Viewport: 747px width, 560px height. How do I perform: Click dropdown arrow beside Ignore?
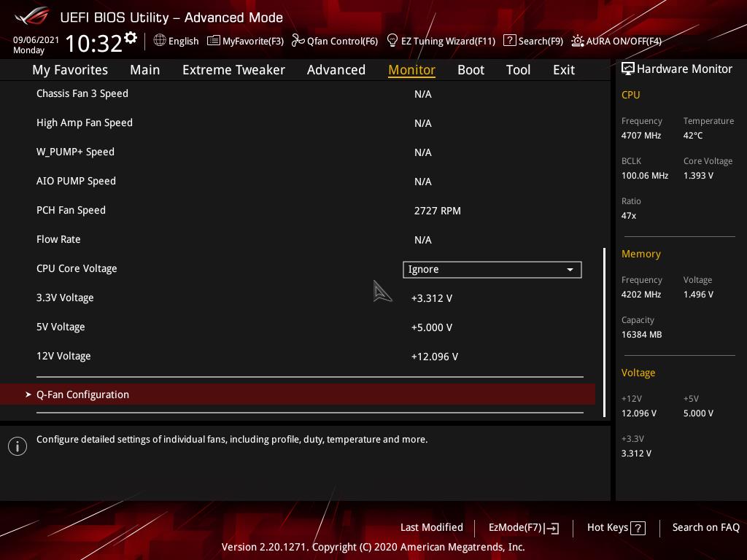click(570, 270)
